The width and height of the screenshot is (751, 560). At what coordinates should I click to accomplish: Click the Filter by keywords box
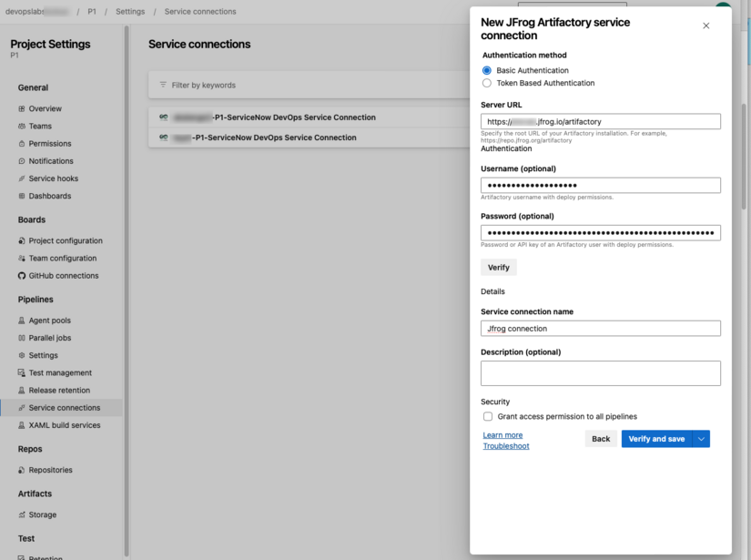point(309,85)
